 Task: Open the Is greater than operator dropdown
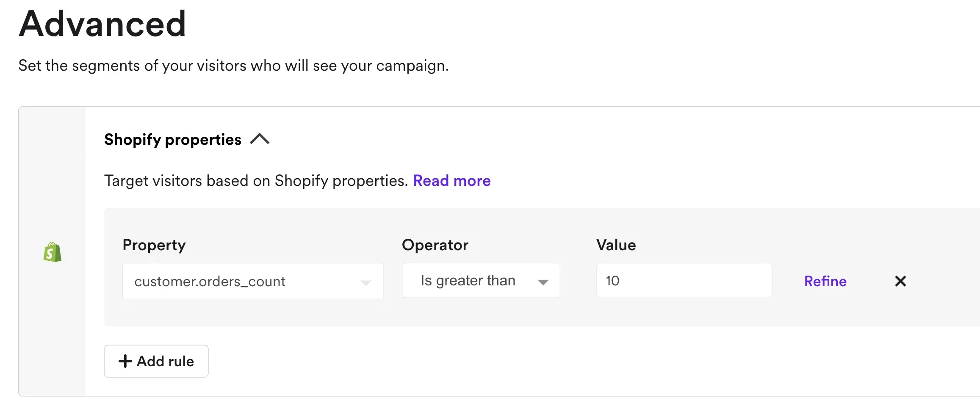tap(481, 280)
